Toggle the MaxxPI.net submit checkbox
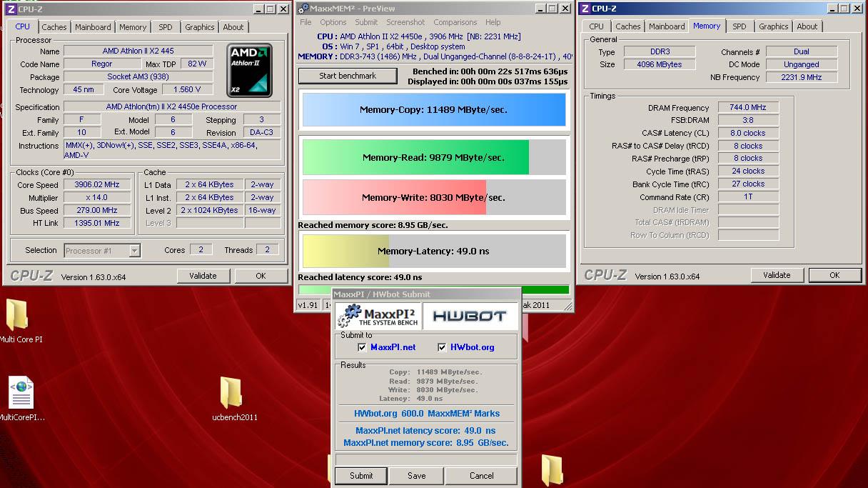The height and width of the screenshot is (488, 868). (x=362, y=347)
